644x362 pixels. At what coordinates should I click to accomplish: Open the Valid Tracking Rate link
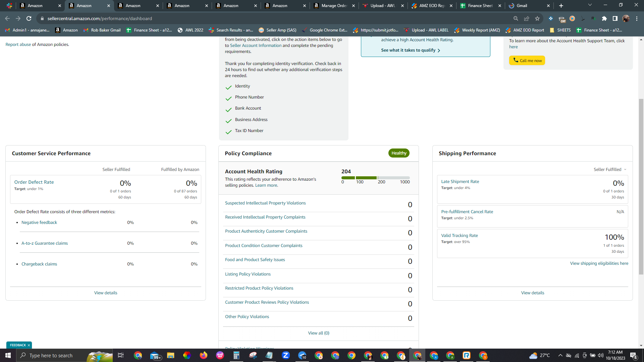[460, 236]
